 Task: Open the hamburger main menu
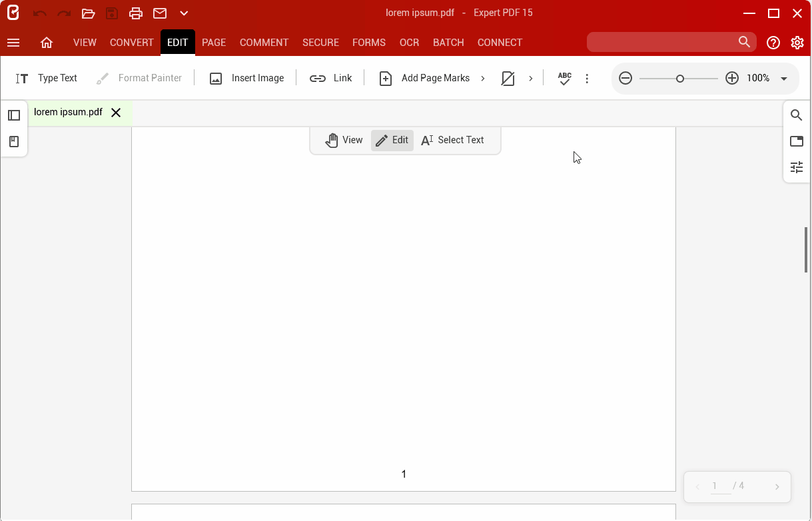pos(13,43)
